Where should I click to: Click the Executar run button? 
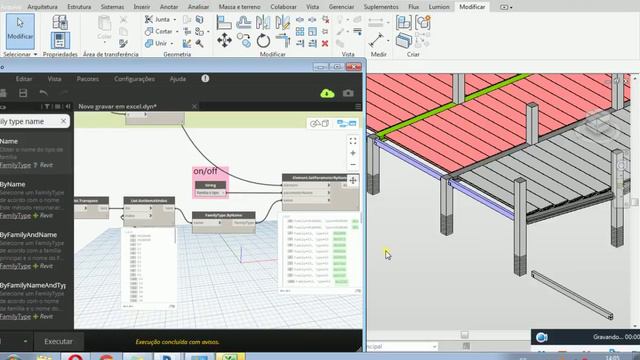point(58,341)
